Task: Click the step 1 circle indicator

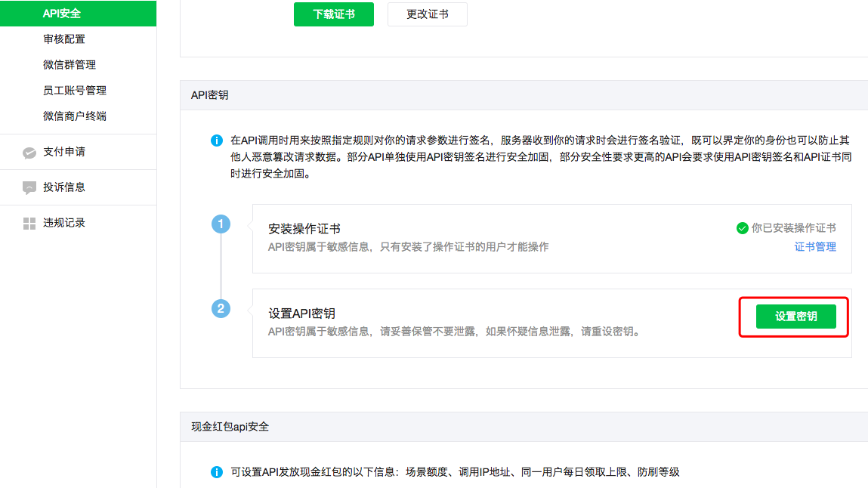Action: tap(221, 224)
